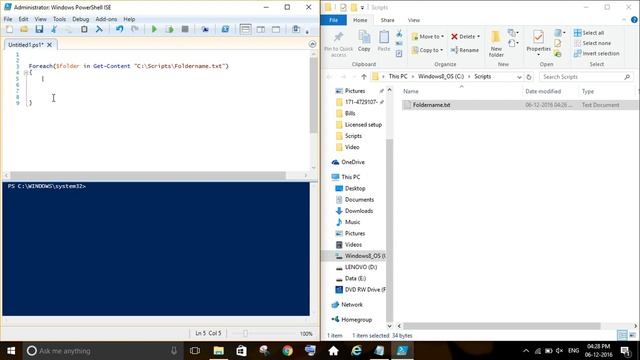
Task: Open a script file in PowerShell ISE
Action: click(x=24, y=29)
